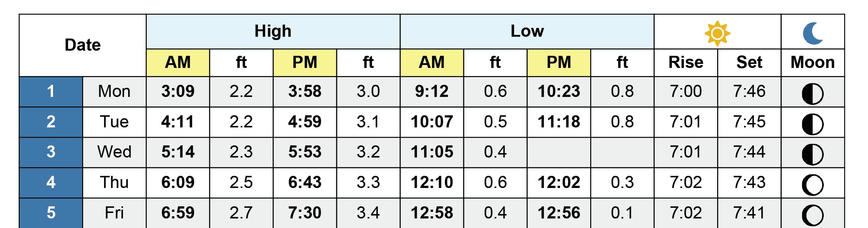Select Monday's half moon phase icon
This screenshot has width=868, height=228.
tap(812, 94)
